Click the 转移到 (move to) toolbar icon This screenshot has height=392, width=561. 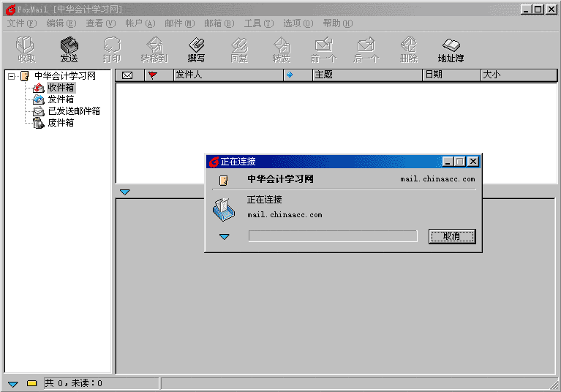[x=154, y=49]
